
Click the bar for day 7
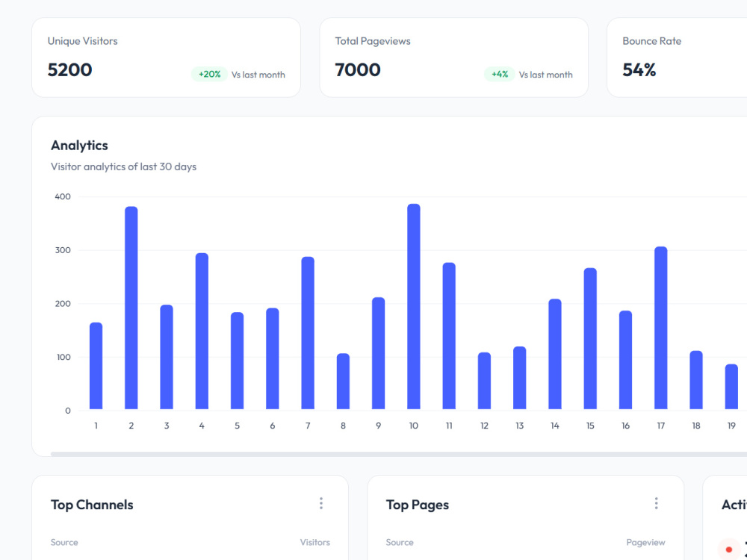[x=308, y=333]
